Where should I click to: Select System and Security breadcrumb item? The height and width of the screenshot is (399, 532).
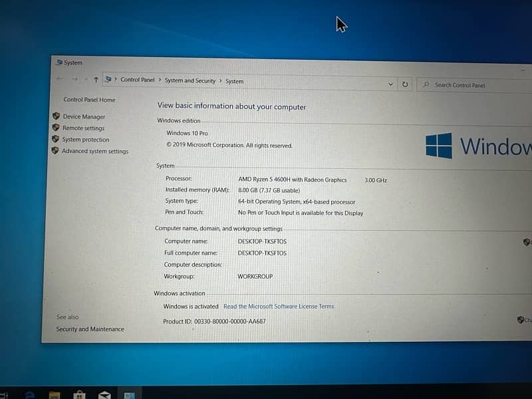[x=190, y=80]
